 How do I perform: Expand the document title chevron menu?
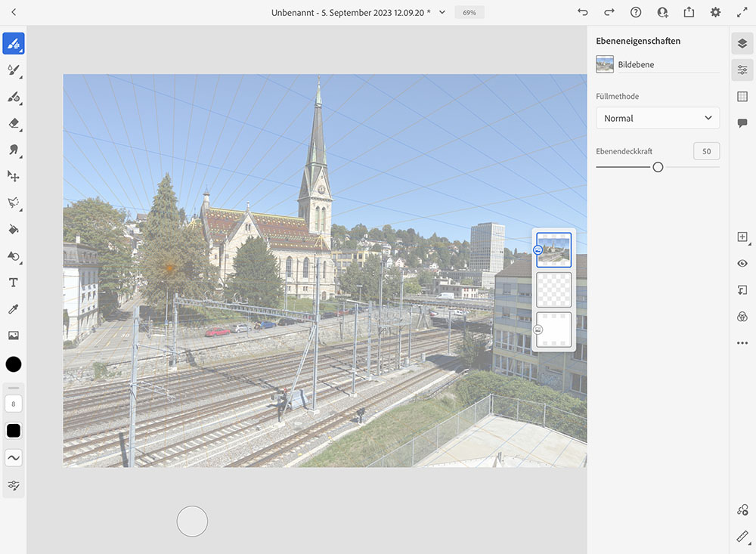click(442, 13)
